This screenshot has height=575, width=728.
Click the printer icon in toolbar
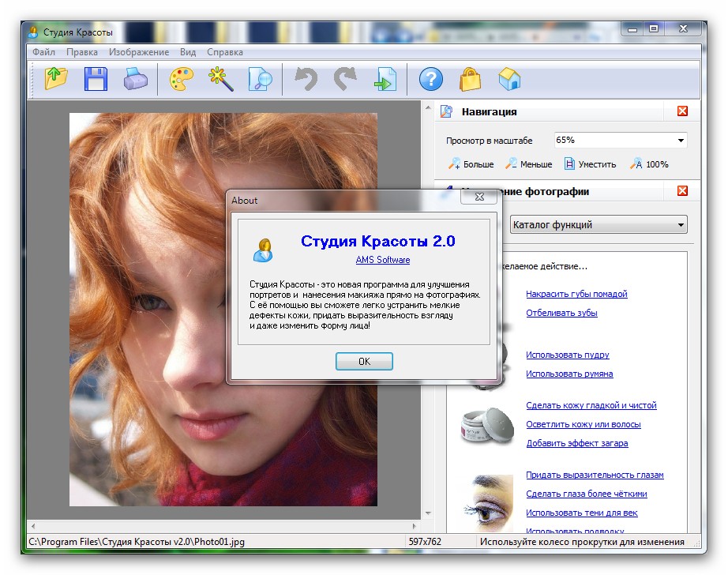click(x=135, y=79)
